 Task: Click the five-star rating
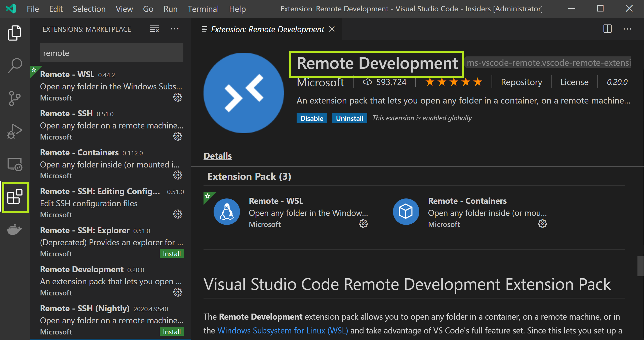[454, 82]
